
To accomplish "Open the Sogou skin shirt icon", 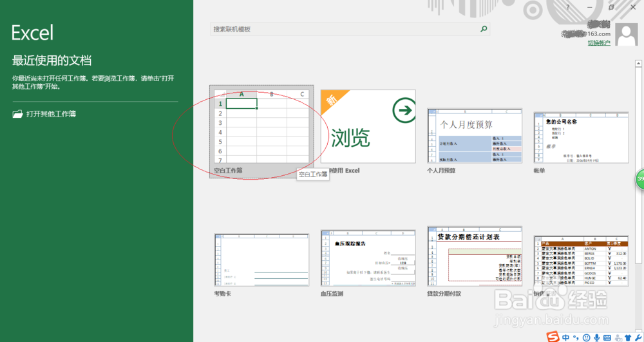I will pyautogui.click(x=628, y=337).
